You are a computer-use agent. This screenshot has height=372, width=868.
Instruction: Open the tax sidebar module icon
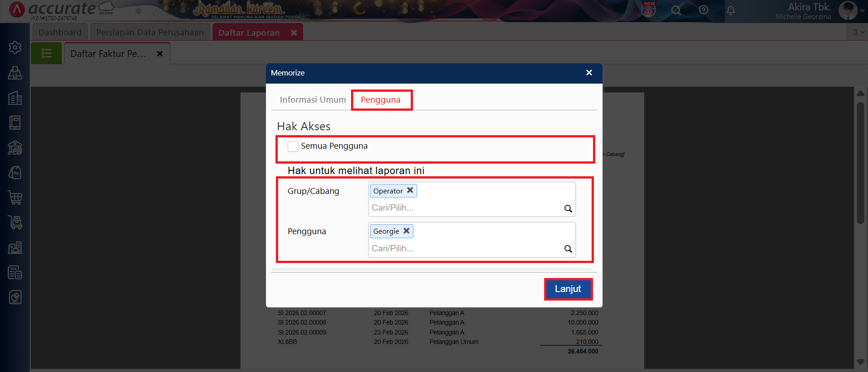click(15, 273)
